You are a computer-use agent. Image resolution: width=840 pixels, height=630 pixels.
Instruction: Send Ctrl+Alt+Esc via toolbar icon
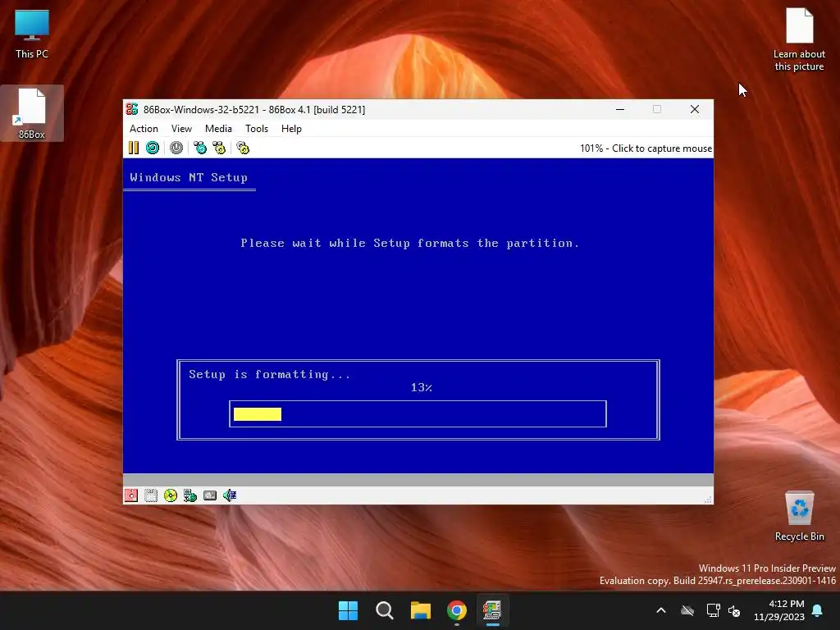219,148
